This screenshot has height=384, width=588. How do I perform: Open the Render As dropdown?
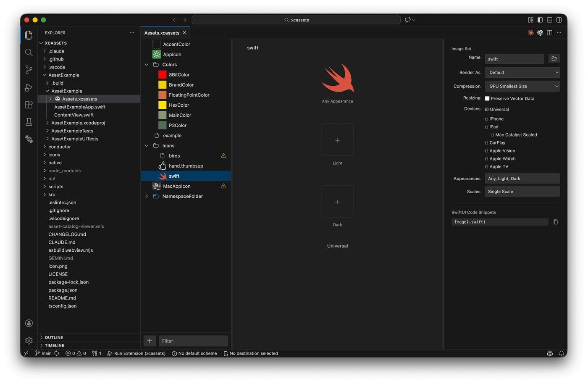522,73
